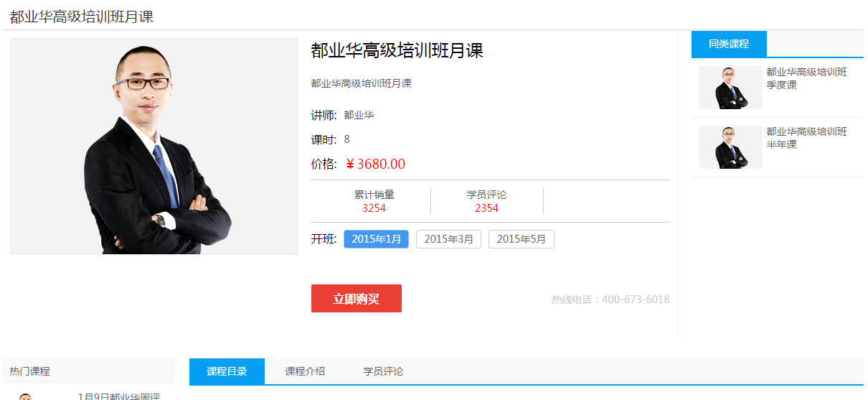Switch to the 课程目录 tab

tap(227, 371)
